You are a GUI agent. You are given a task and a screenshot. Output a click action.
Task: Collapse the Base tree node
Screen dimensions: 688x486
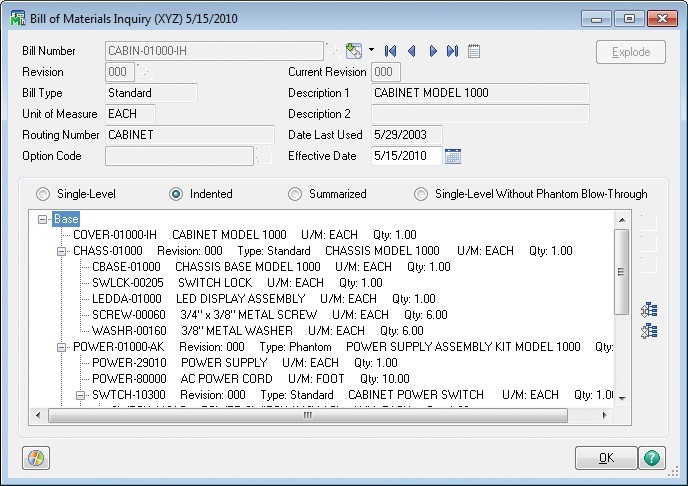(42, 219)
